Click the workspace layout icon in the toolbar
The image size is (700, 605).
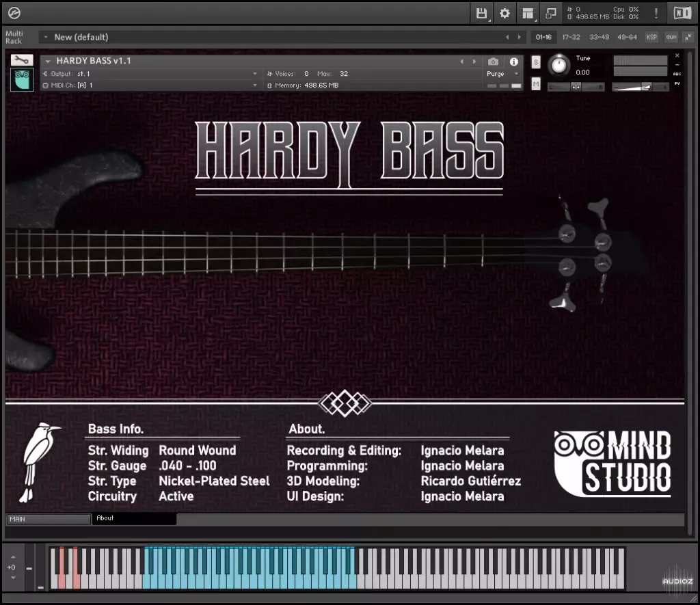[x=527, y=13]
